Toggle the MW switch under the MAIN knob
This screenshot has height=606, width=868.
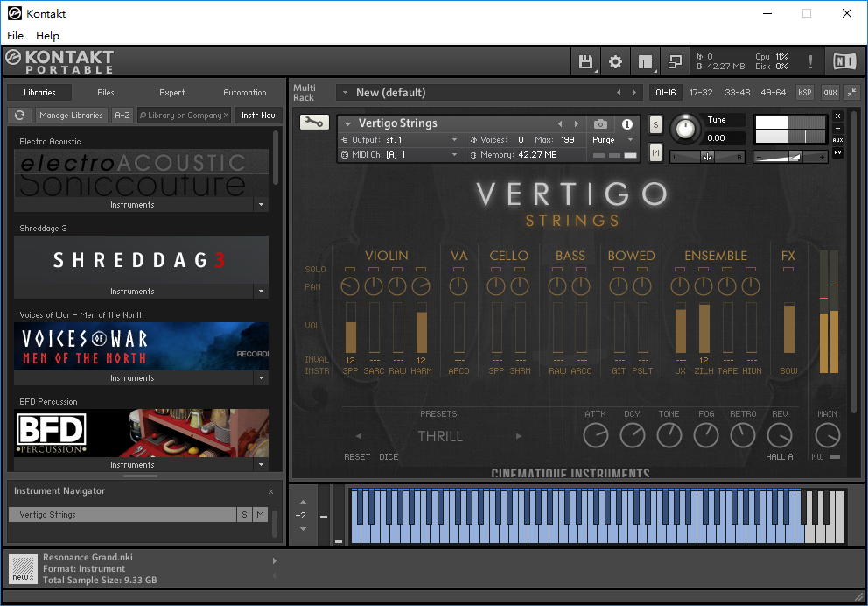click(x=835, y=456)
